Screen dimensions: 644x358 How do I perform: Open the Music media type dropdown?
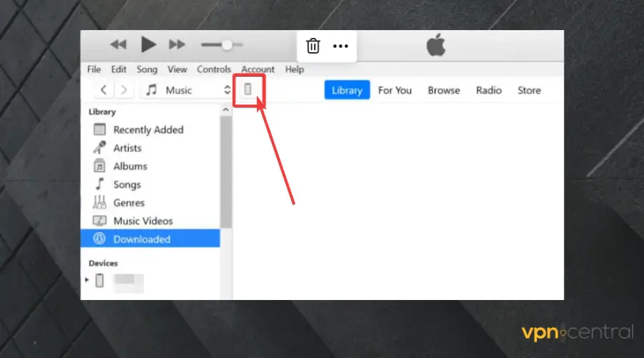187,90
